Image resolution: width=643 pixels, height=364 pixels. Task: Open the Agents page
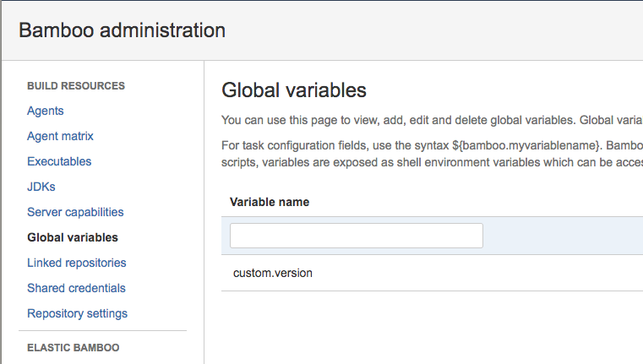46,111
